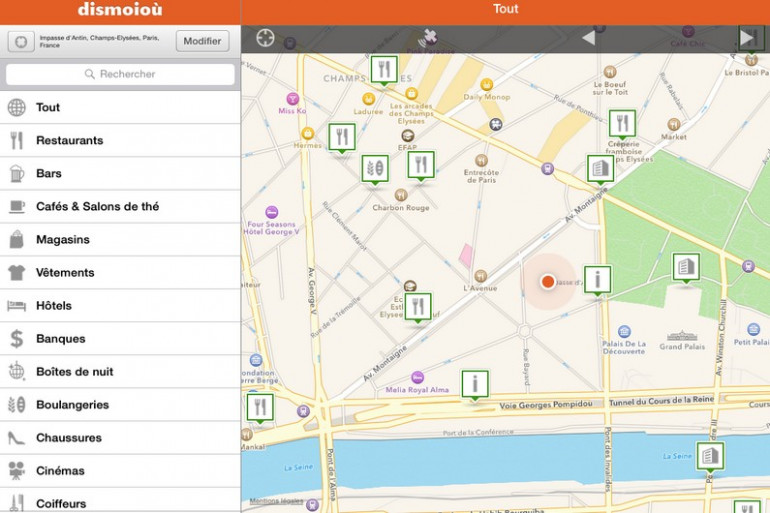Open building pin at Av. Montaigne corner
This screenshot has width=770, height=513.
tap(601, 170)
